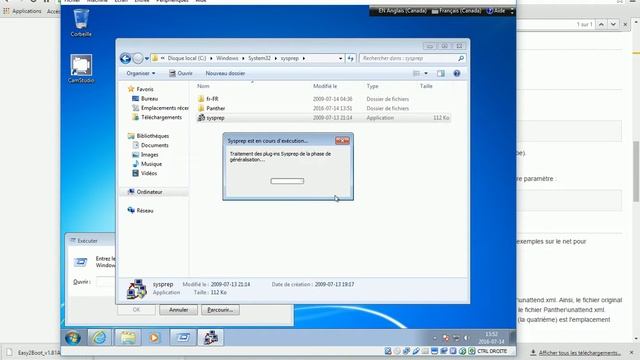
Task: Open the Organiser dropdown menu
Action: click(140, 73)
